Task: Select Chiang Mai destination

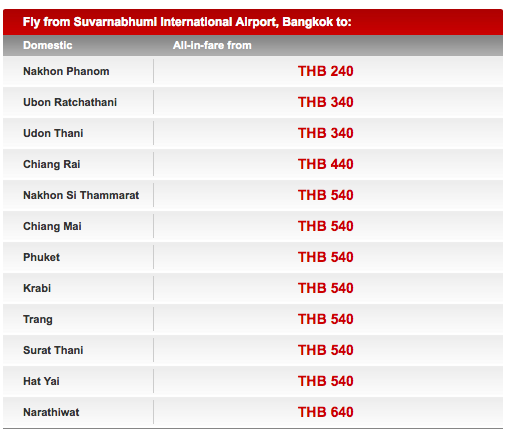Action: pyautogui.click(x=52, y=226)
